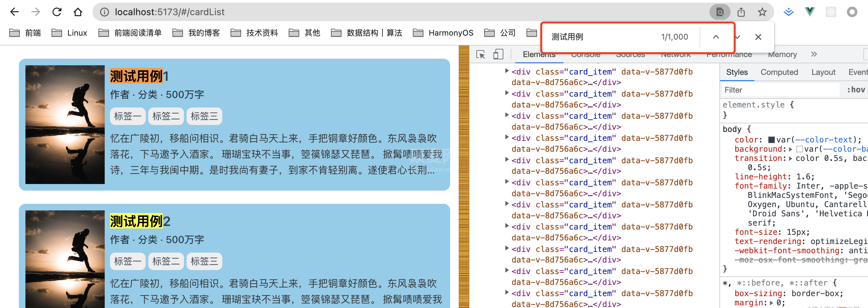Switch to the Memory panel tab
The width and height of the screenshot is (868, 308).
click(782, 54)
